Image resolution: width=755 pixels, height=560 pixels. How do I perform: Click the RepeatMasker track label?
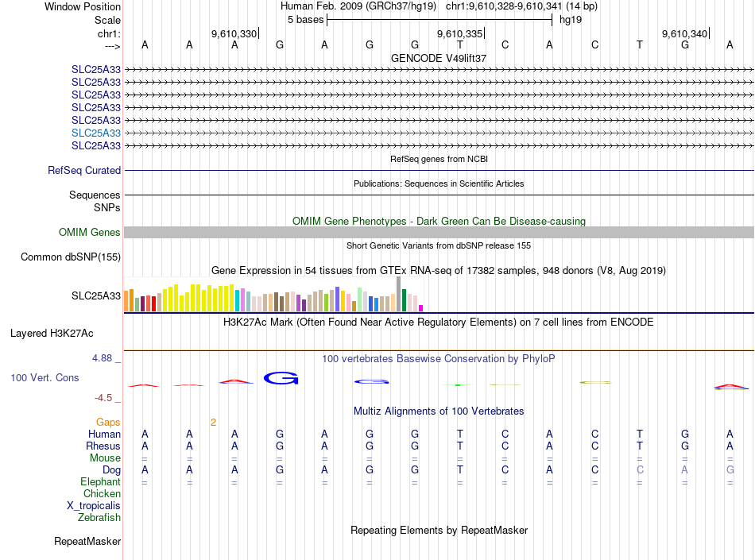point(87,542)
